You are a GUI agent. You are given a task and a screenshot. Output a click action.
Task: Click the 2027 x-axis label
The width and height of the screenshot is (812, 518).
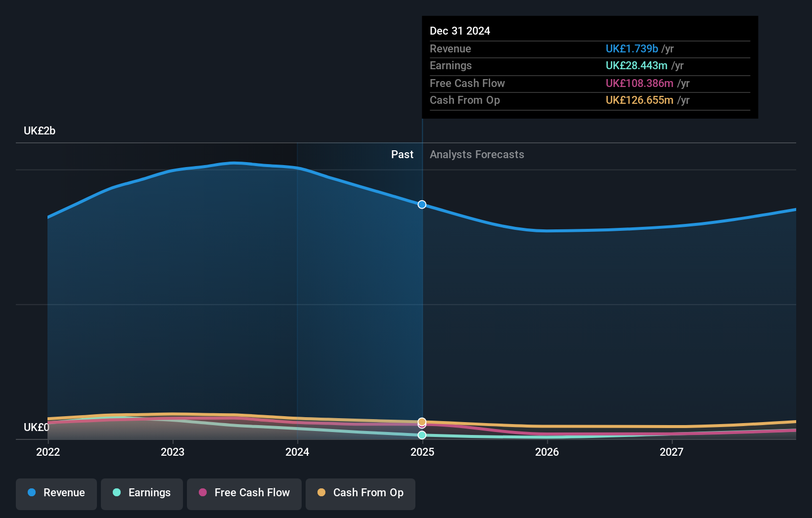coord(672,452)
